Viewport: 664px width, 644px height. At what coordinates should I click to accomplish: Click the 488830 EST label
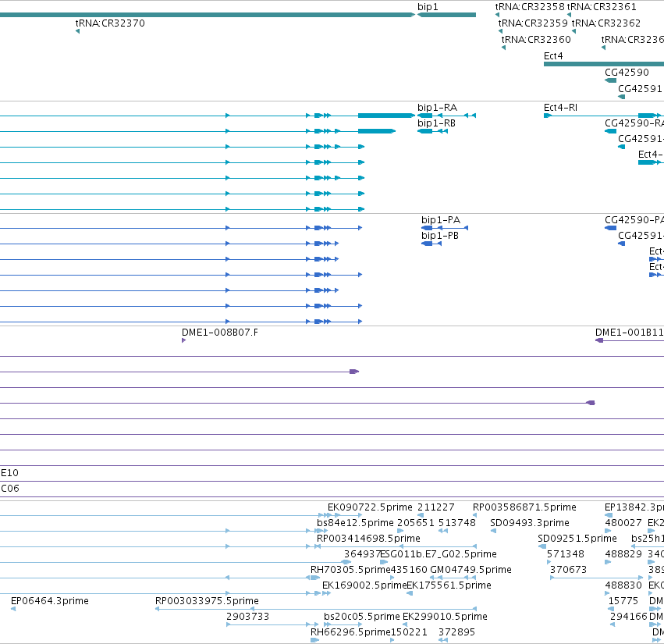pos(623,585)
